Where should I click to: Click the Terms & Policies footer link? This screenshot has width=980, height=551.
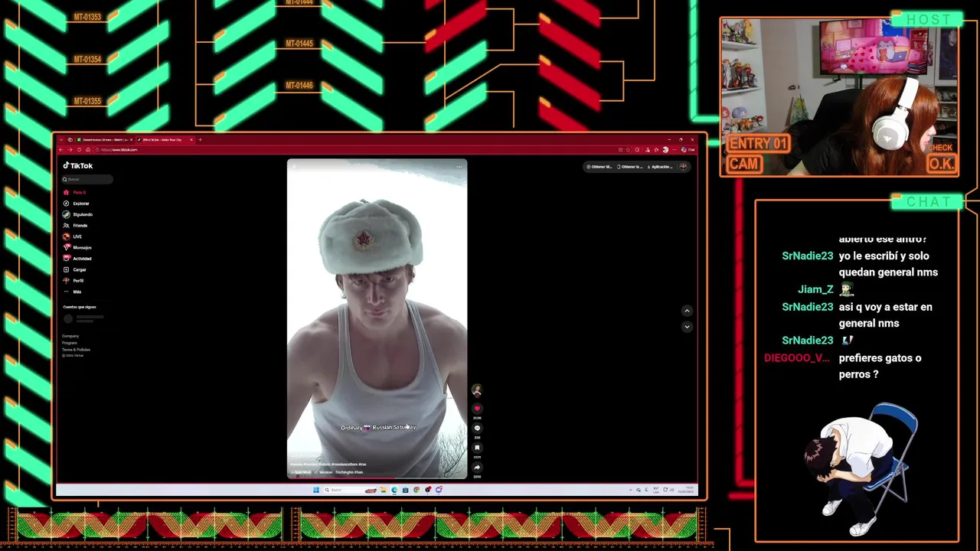[76, 350]
